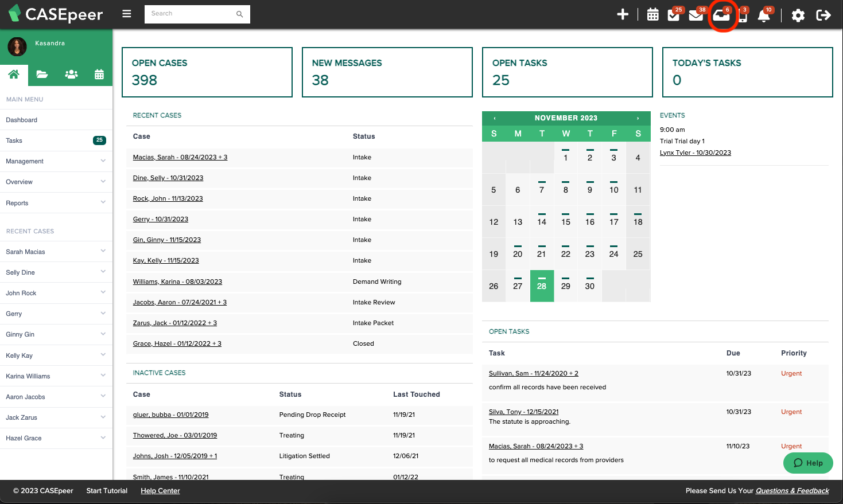
Task: Open task case Macias, Sarah in Open Tasks
Action: pos(536,446)
